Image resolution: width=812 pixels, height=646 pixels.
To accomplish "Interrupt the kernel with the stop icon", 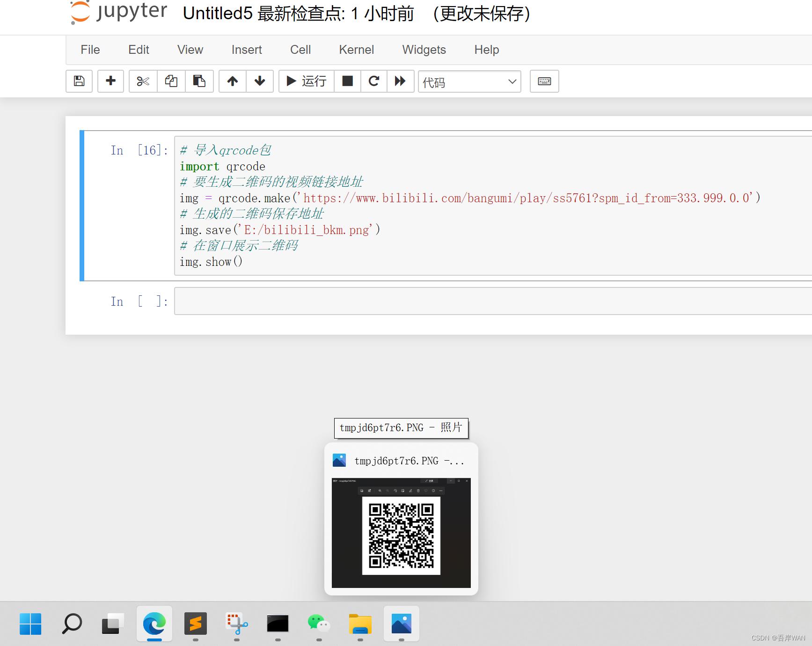I will point(347,81).
